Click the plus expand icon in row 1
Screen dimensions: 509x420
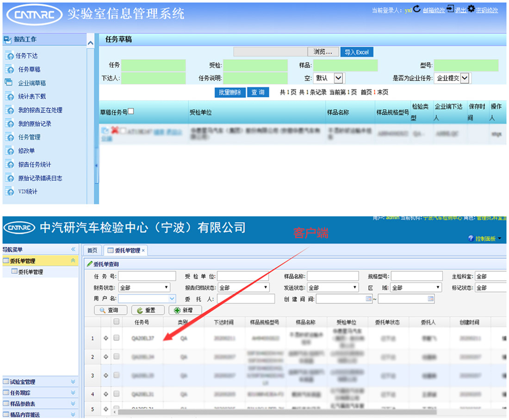(x=106, y=339)
